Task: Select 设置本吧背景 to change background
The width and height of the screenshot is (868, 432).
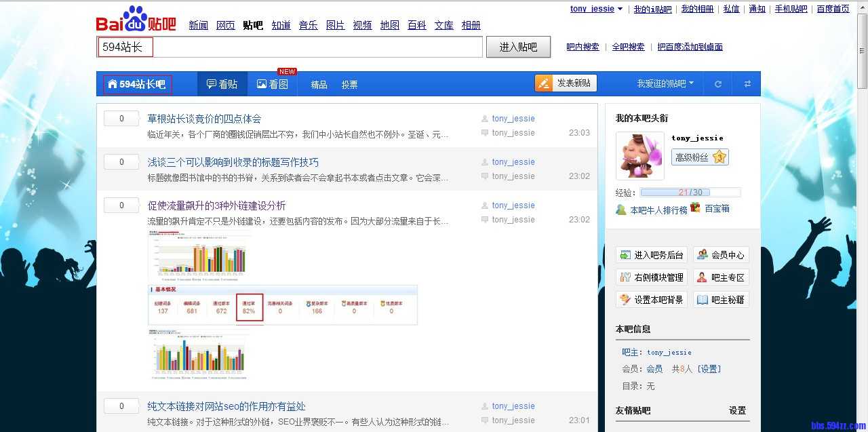Action: (x=651, y=298)
